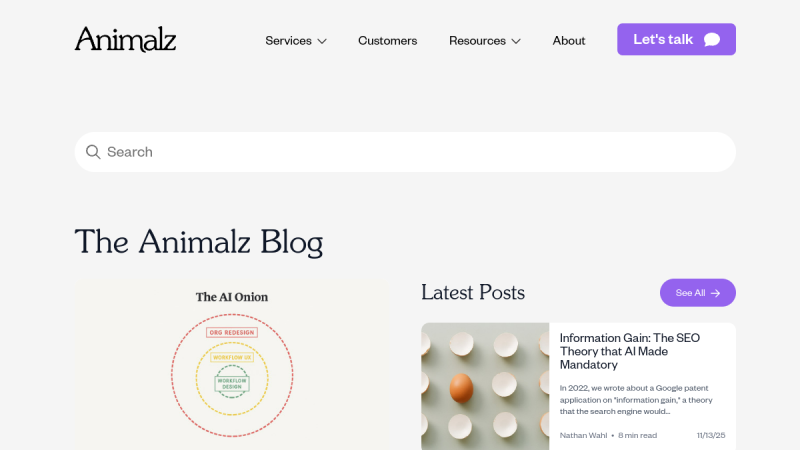Open the Information Gain post title
The width and height of the screenshot is (800, 450).
(x=630, y=351)
